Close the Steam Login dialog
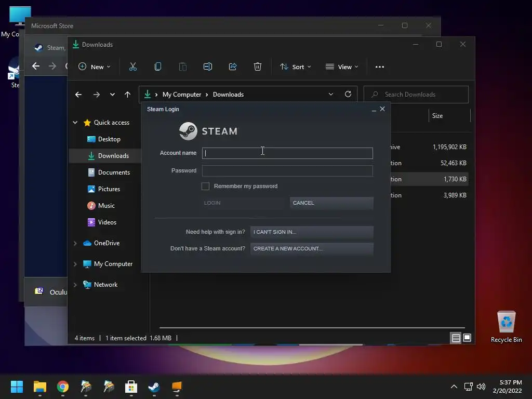 coord(382,109)
